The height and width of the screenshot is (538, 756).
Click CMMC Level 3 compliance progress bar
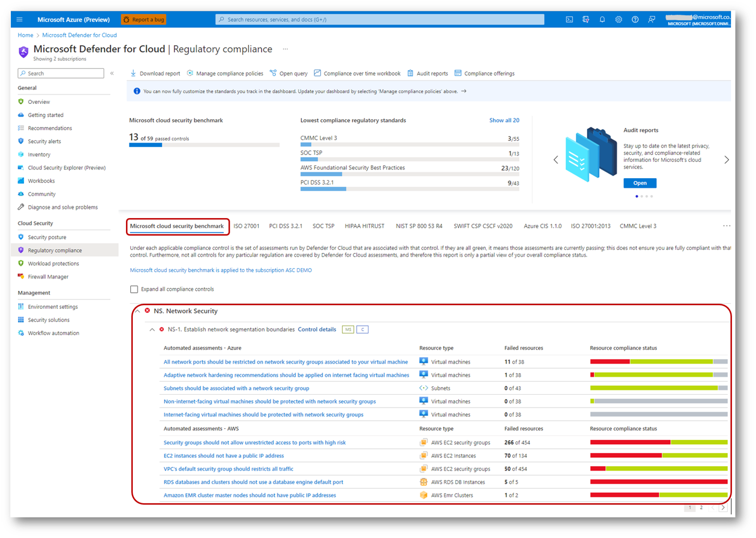click(x=410, y=145)
